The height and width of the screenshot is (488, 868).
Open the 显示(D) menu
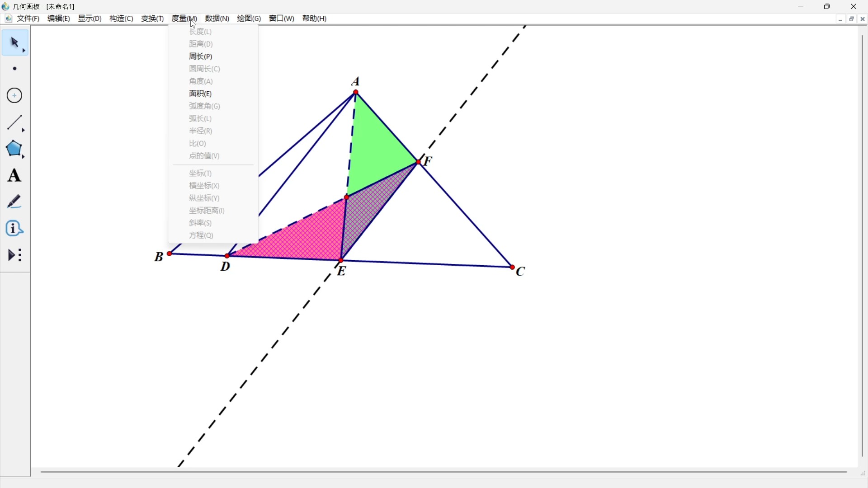coord(90,19)
